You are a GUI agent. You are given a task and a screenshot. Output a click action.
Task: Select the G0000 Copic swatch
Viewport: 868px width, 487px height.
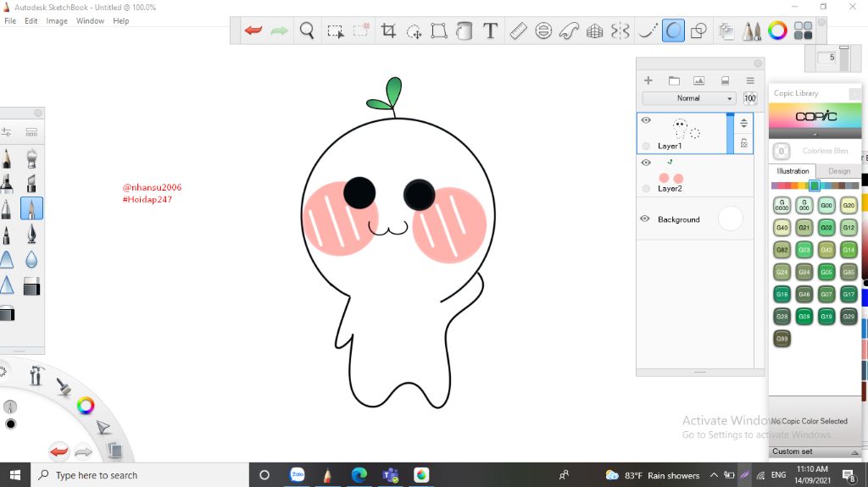782,205
